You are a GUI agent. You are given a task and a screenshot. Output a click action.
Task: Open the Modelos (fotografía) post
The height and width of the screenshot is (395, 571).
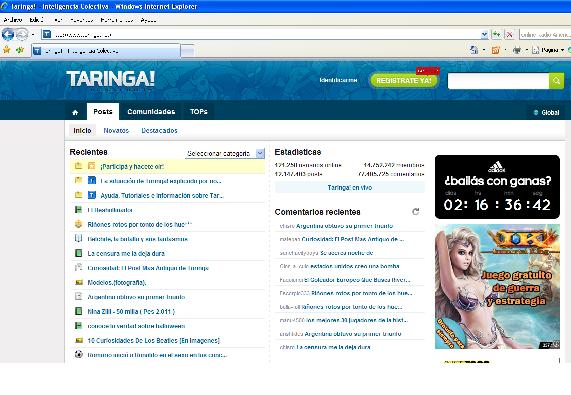(117, 283)
